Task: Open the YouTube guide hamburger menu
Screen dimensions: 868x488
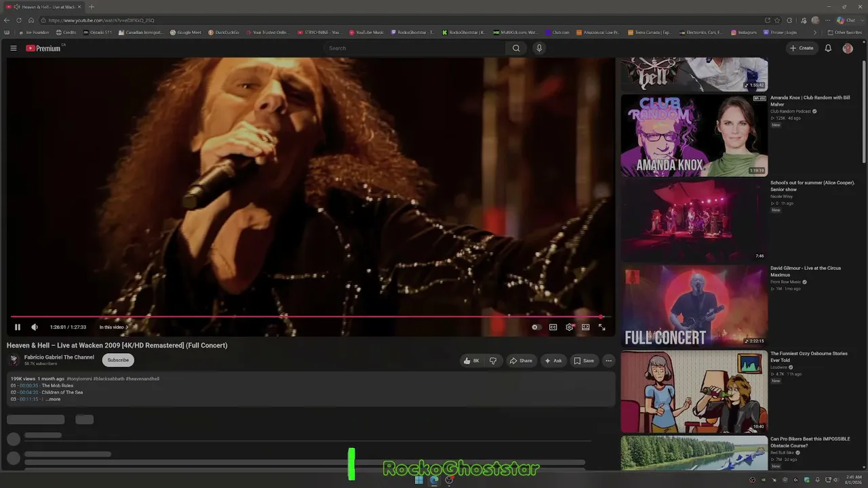Action: pos(13,48)
